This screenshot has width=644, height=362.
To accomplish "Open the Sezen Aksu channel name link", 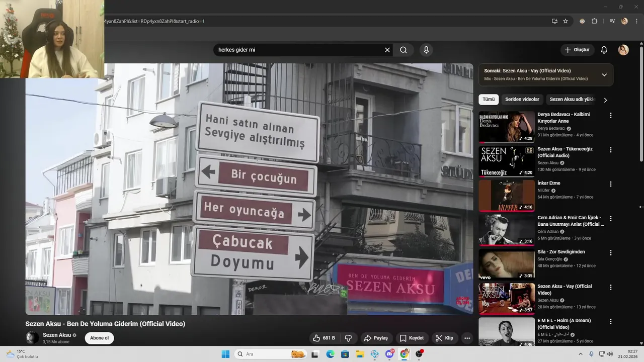I will coord(57,335).
